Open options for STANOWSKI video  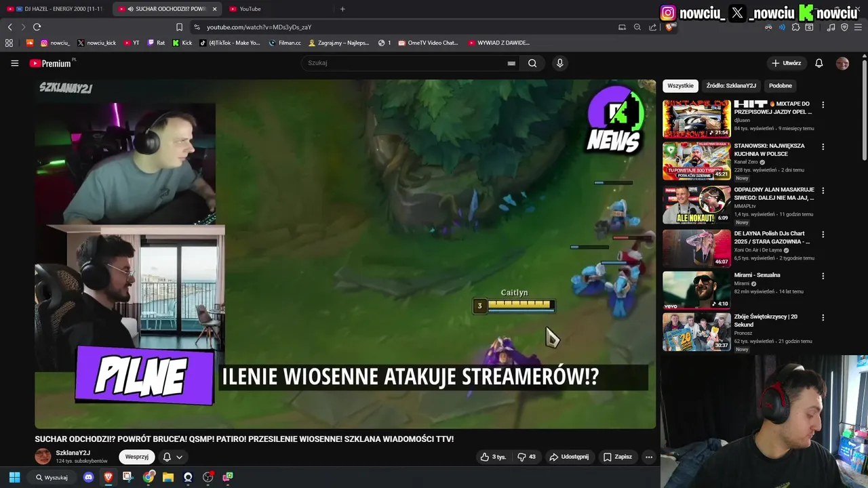point(823,146)
